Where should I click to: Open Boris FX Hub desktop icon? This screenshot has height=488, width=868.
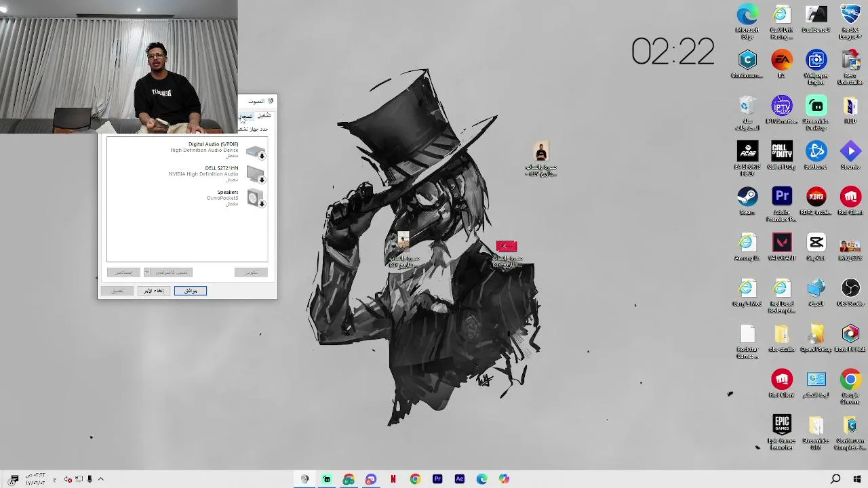pyautogui.click(x=850, y=337)
